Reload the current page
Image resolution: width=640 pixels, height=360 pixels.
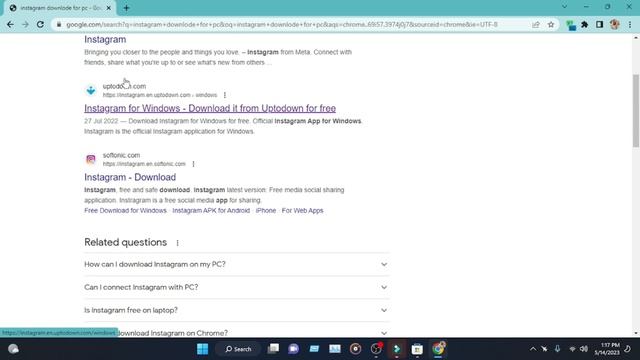[40, 24]
